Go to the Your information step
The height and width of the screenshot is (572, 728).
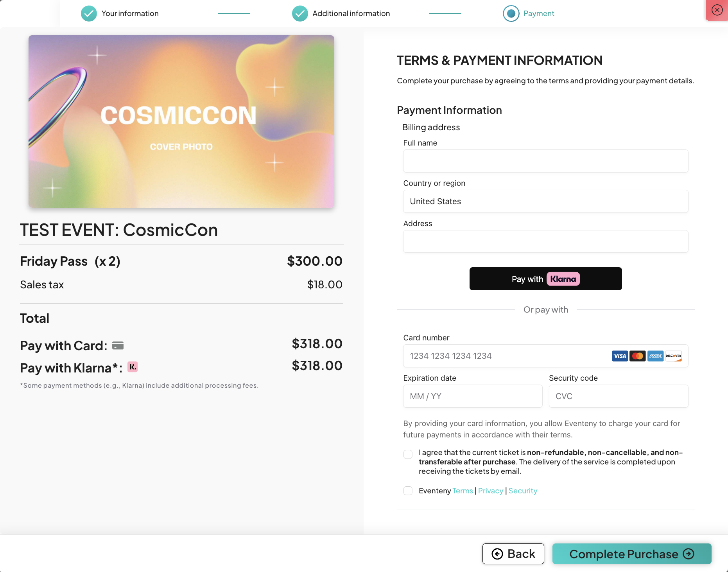pos(130,14)
